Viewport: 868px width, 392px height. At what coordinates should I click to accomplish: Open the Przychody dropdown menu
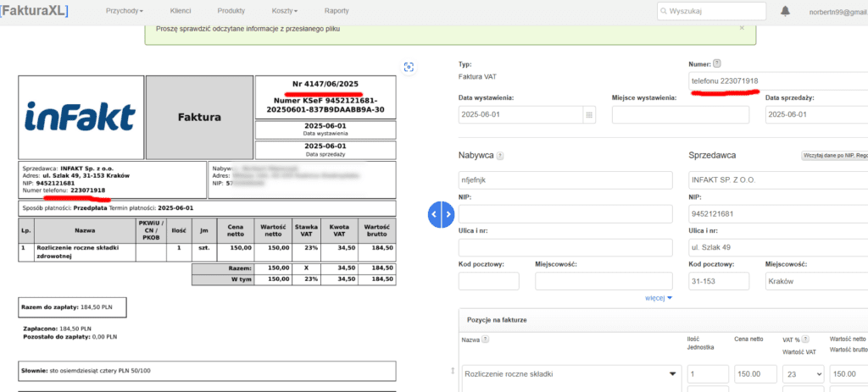click(124, 11)
